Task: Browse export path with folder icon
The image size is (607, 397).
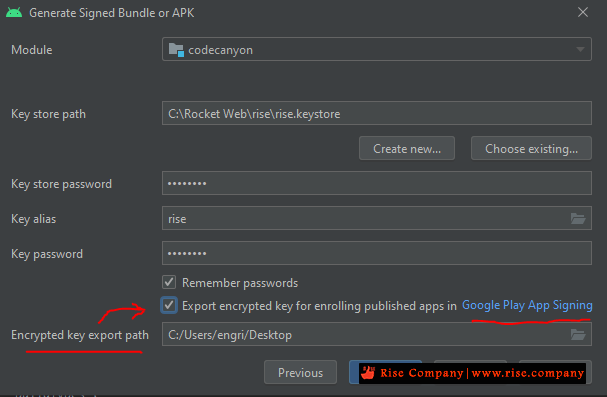Action: click(x=578, y=334)
